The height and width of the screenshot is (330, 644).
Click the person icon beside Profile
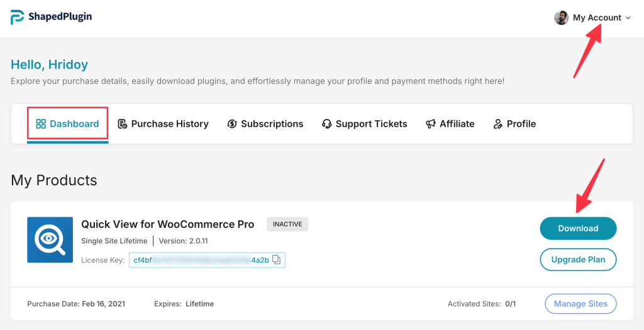(498, 124)
